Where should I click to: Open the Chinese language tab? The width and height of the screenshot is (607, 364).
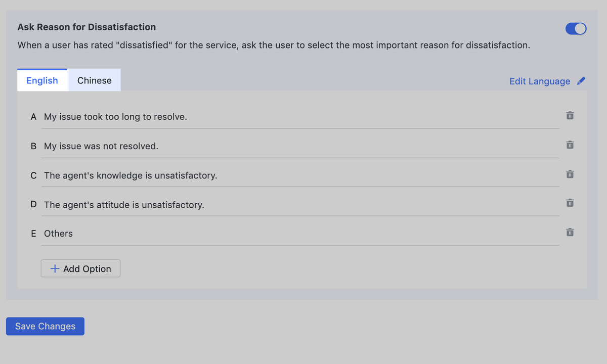[x=95, y=80]
